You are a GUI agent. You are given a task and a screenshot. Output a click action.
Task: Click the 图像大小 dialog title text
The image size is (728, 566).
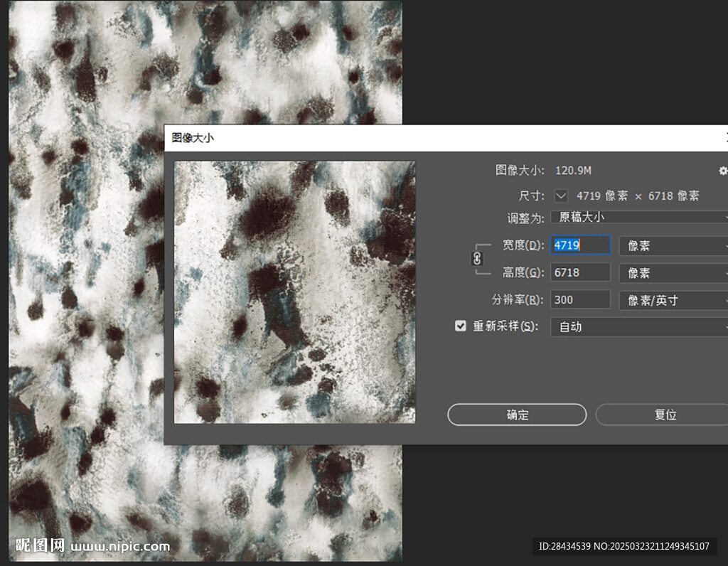(x=193, y=138)
